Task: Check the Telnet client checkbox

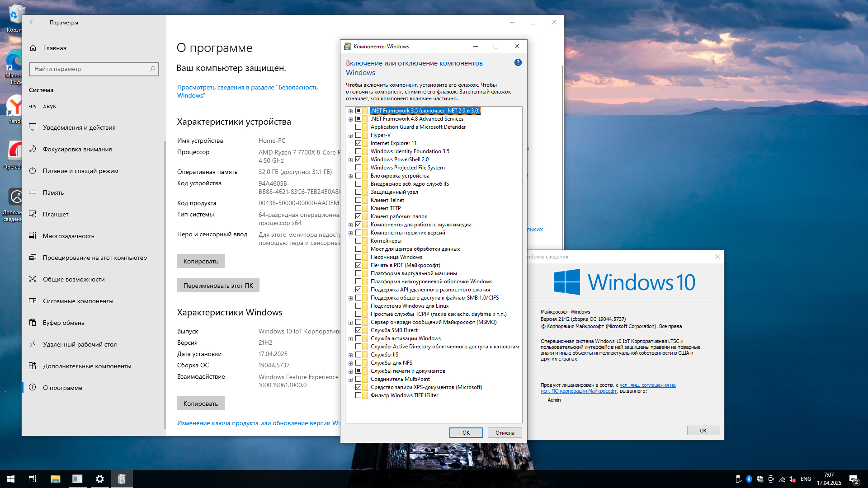Action: [358, 200]
